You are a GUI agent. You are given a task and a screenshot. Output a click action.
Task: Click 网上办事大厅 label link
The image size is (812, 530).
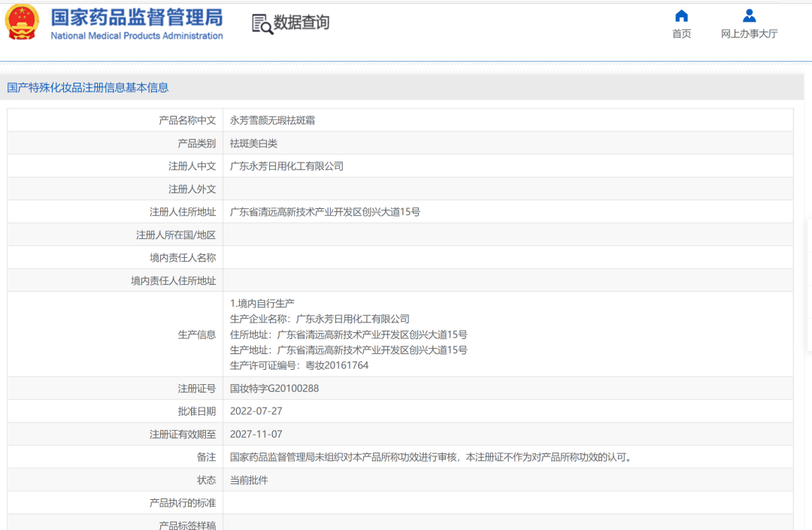(x=749, y=34)
